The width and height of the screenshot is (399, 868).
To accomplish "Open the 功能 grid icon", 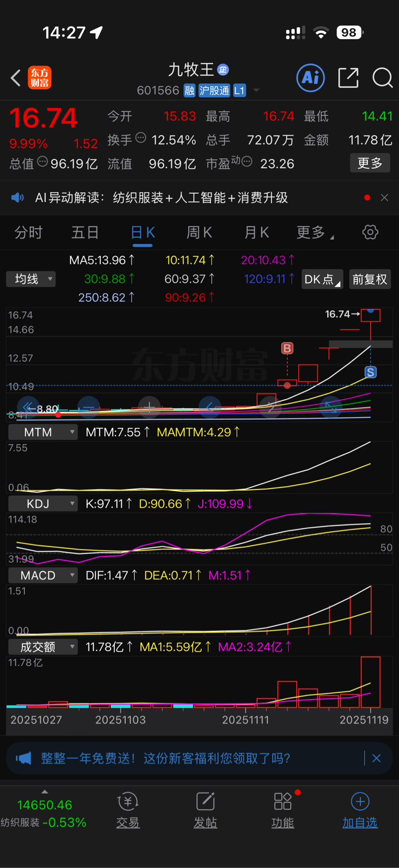I will pos(283,801).
